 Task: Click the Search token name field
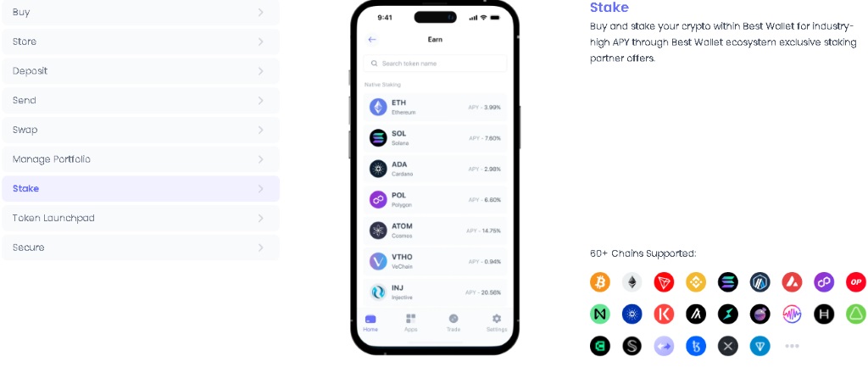[435, 63]
